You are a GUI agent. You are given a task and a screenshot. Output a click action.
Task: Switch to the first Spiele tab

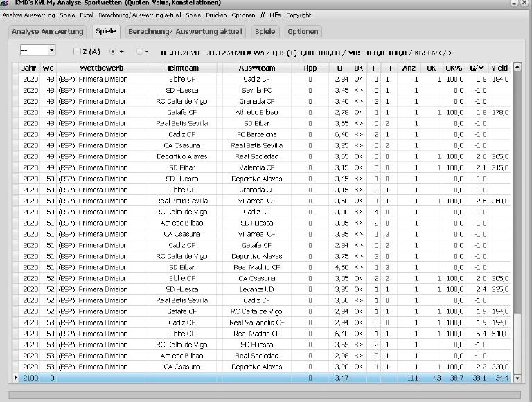[105, 31]
